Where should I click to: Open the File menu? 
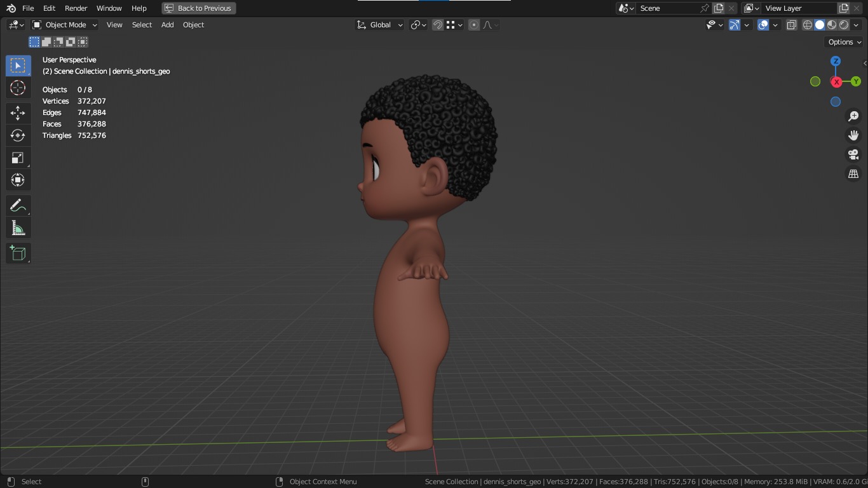[x=28, y=8]
